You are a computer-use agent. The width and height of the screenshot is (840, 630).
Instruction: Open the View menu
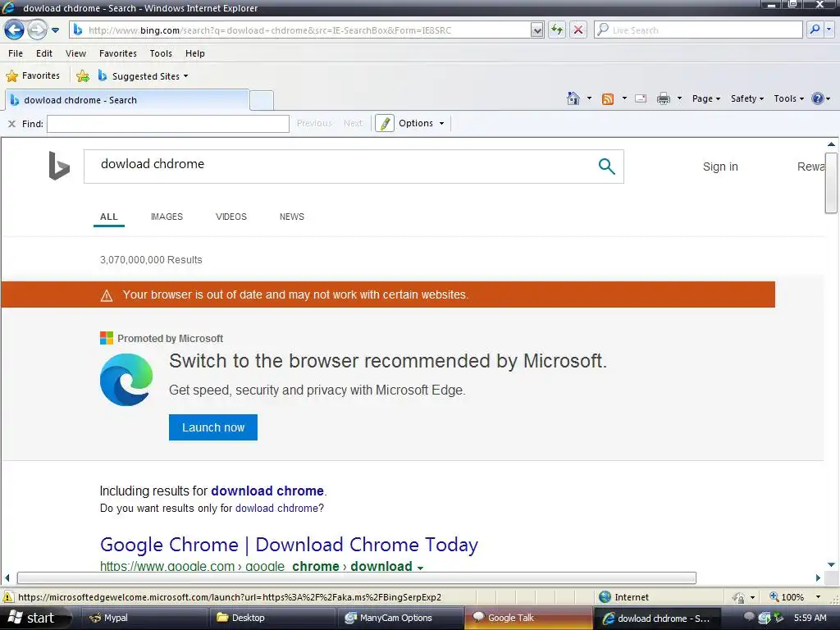tap(75, 53)
